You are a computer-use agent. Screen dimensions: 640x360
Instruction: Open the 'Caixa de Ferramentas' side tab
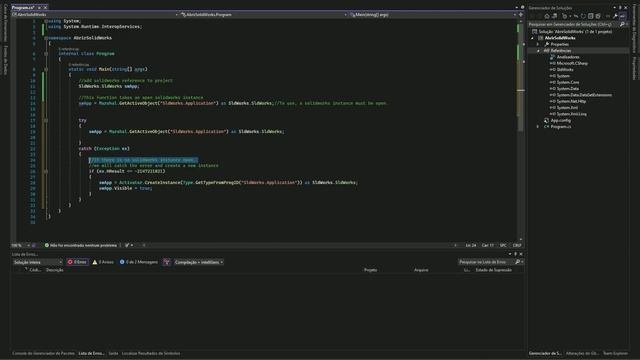pyautogui.click(x=5, y=23)
